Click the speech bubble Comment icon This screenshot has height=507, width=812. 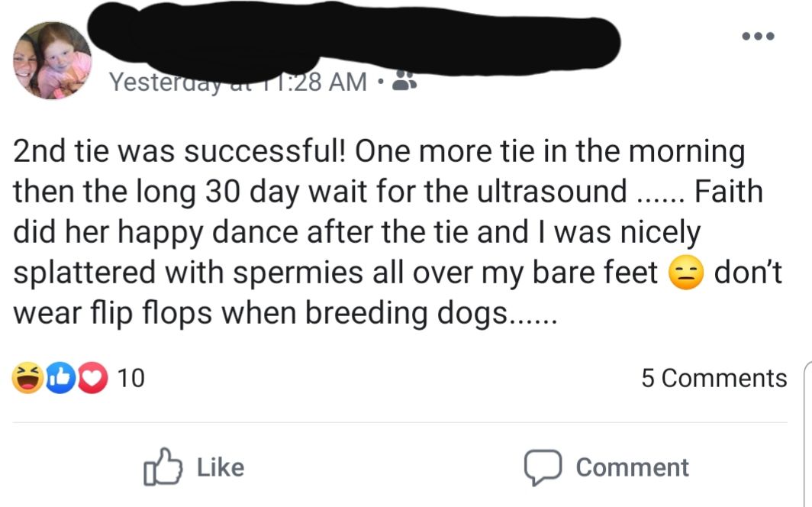coord(542,467)
